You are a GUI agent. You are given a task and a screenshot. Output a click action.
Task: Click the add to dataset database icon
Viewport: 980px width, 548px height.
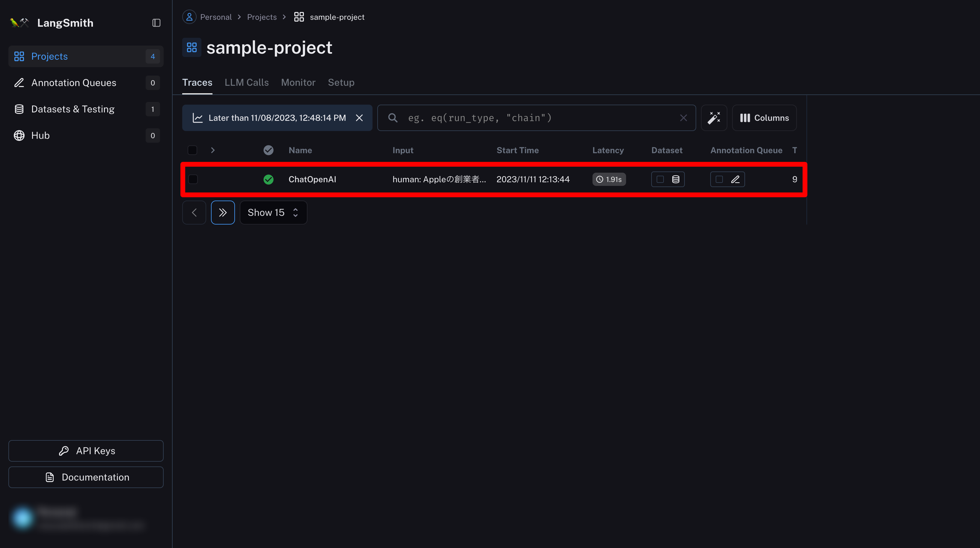point(676,179)
